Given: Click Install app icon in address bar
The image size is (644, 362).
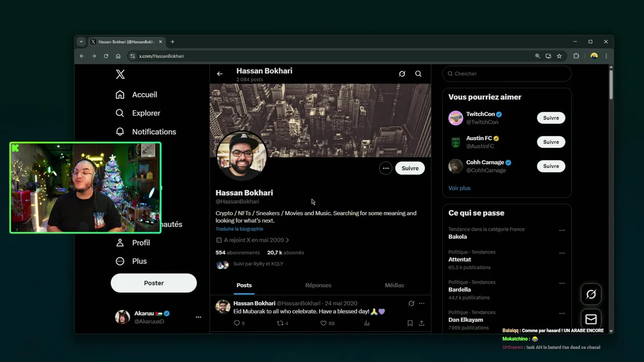Looking at the screenshot, I should point(548,56).
